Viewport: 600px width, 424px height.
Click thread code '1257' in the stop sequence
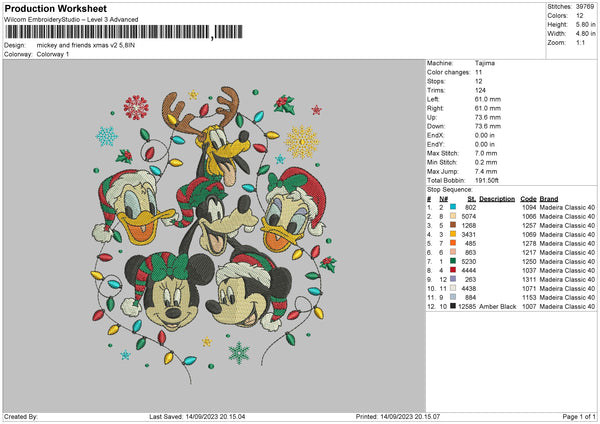[x=529, y=225]
